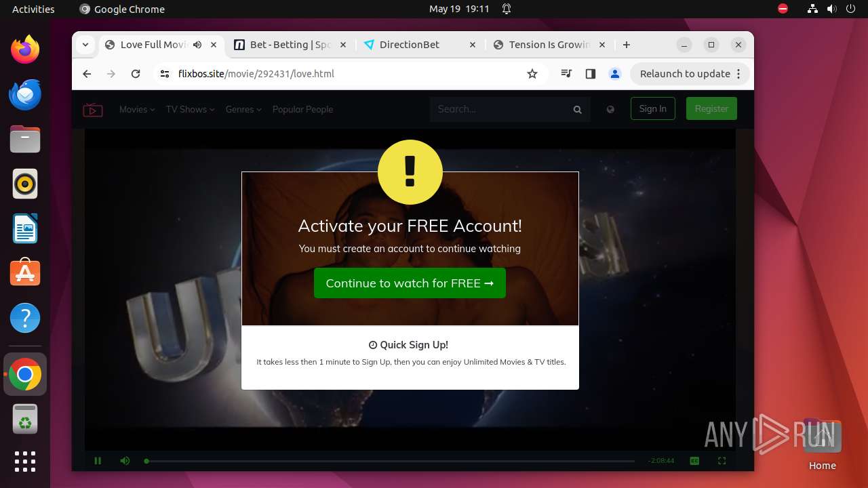Open media controls in Chrome toolbar
This screenshot has width=868, height=488.
click(566, 74)
